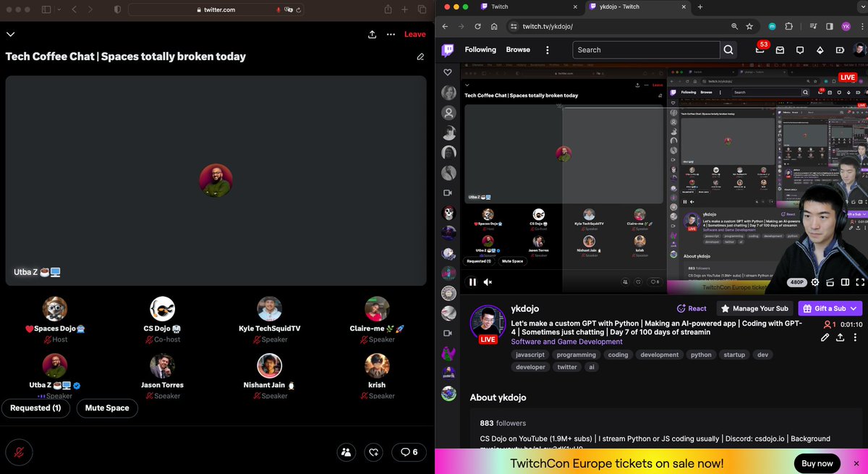The width and height of the screenshot is (868, 474).
Task: Click the Twitch logo home icon
Action: point(448,50)
